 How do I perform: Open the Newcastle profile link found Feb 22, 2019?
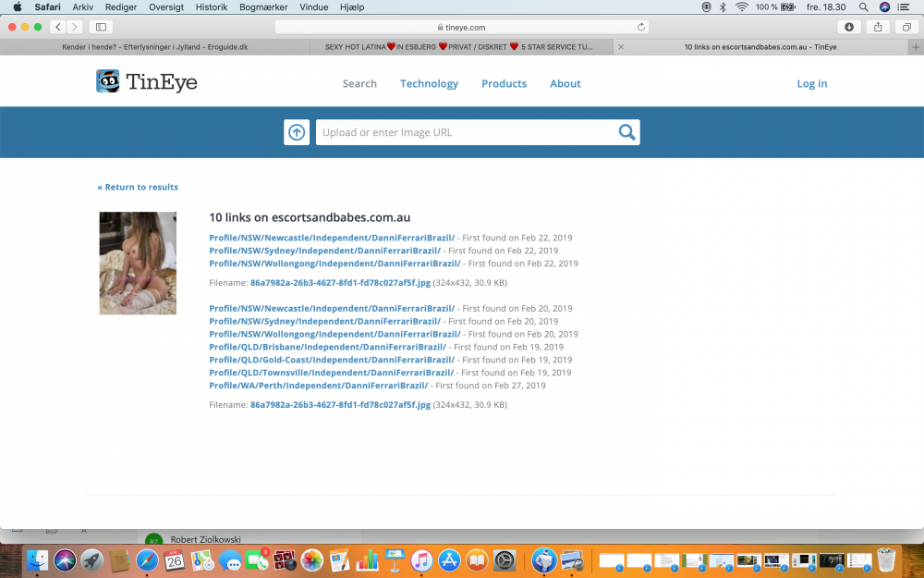coord(332,238)
